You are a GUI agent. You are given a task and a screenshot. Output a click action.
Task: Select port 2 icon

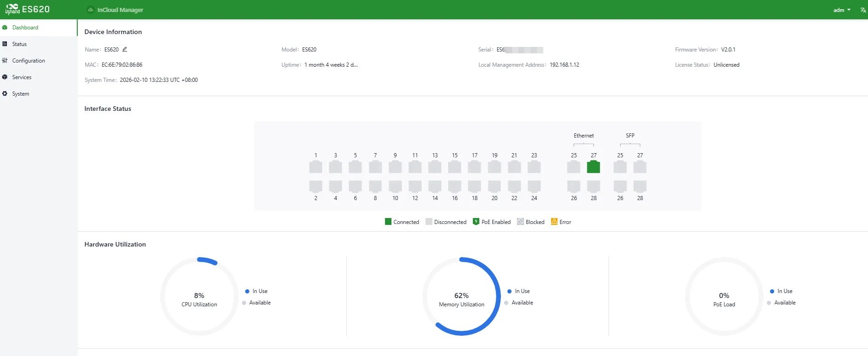316,186
